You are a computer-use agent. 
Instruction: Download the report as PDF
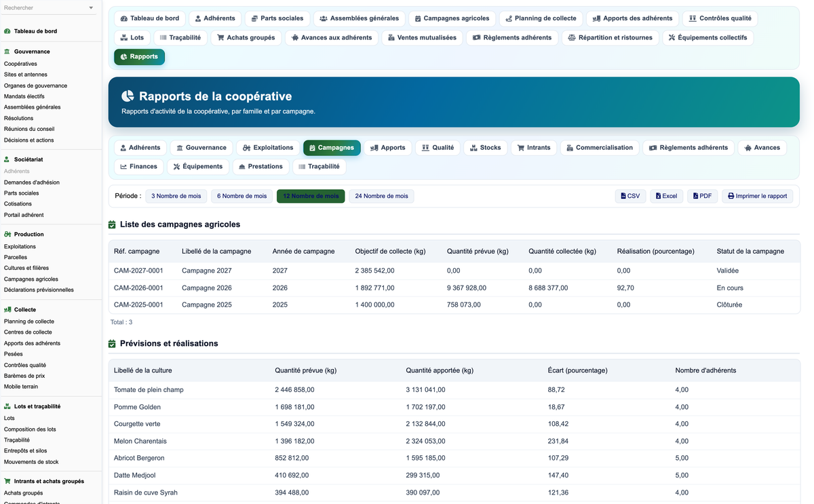[x=703, y=196]
